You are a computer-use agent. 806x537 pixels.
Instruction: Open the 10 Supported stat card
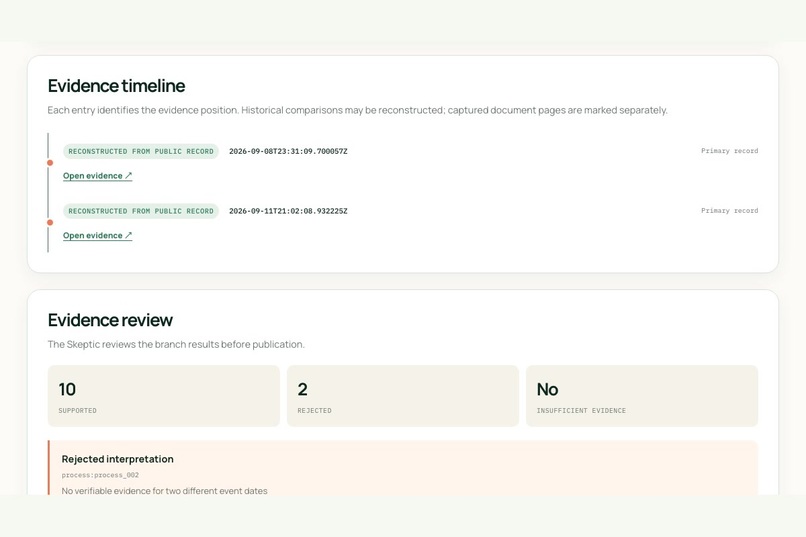(164, 396)
